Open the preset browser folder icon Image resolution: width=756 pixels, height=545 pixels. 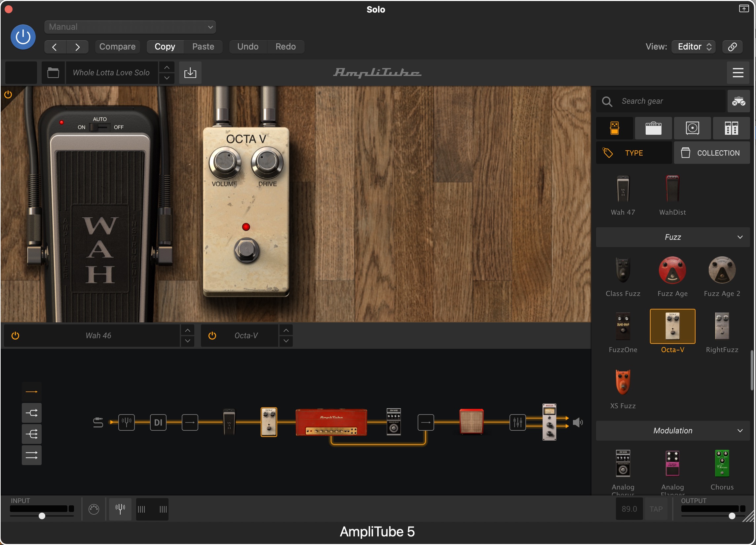(53, 73)
